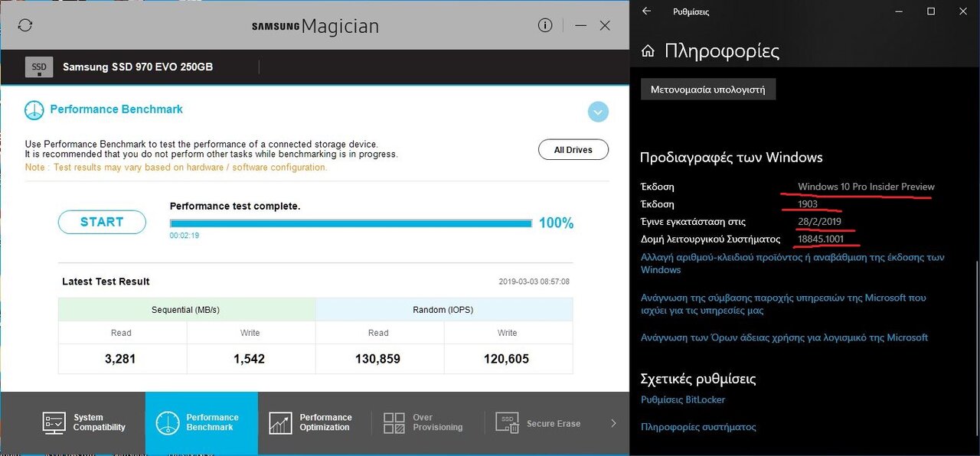Close the Ρυθμίσεις Settings window
Screen dimensions: 980x456
tap(964, 11)
